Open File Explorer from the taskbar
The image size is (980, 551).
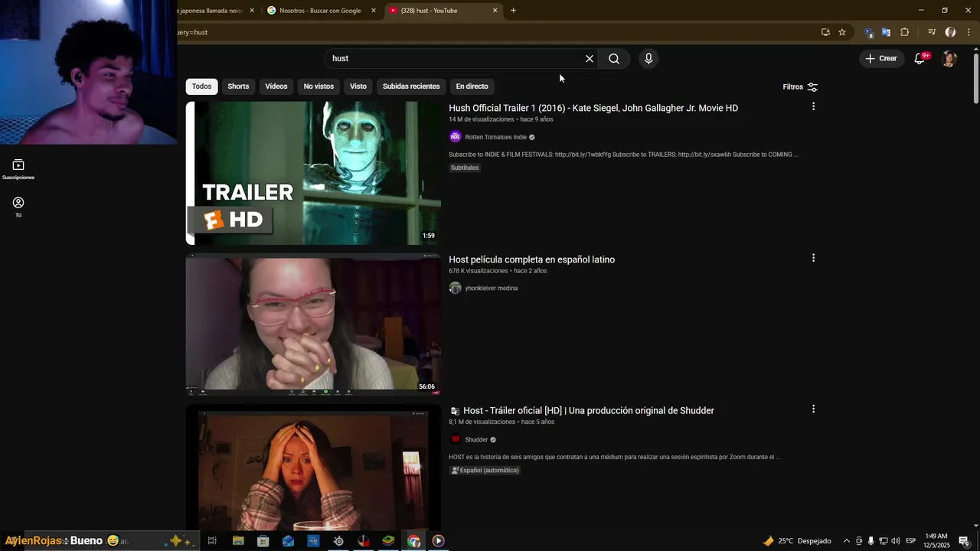[x=238, y=541]
